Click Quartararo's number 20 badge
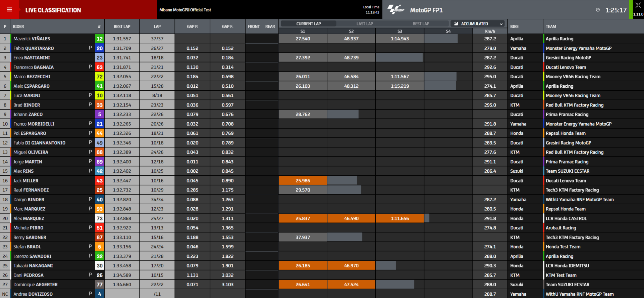The image size is (644, 298). 100,48
